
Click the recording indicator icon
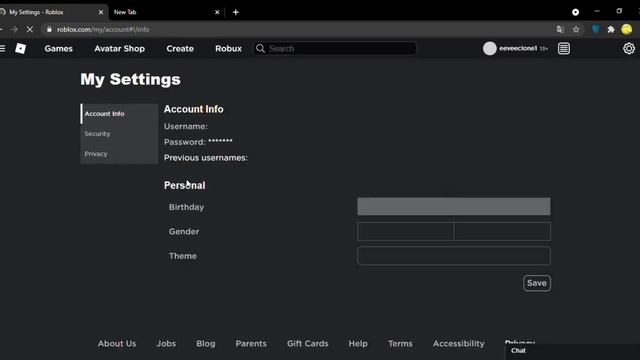[576, 12]
